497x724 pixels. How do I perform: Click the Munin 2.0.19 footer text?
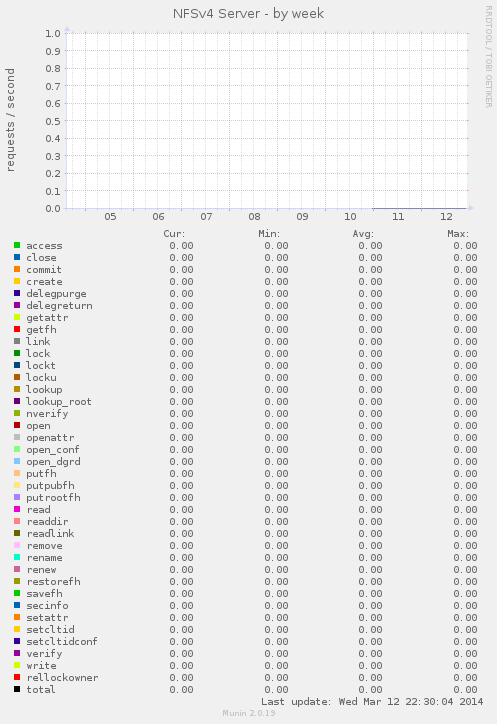249,713
